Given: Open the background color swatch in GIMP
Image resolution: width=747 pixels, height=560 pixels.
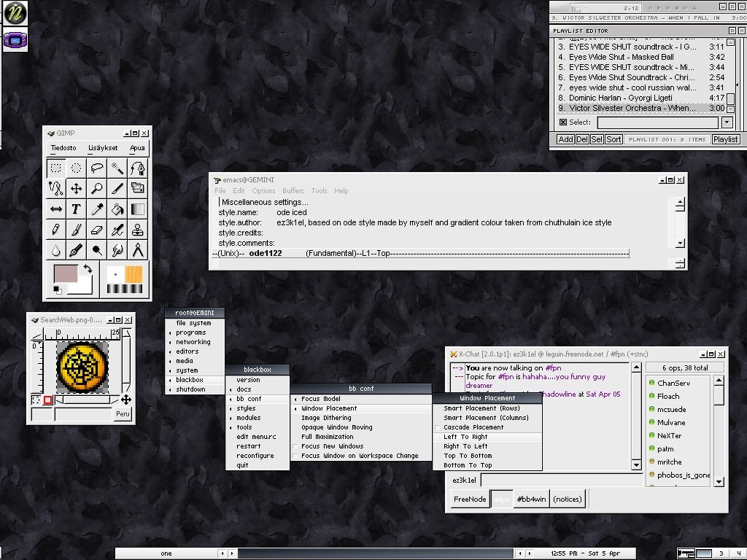Looking at the screenshot, I should 83,287.
